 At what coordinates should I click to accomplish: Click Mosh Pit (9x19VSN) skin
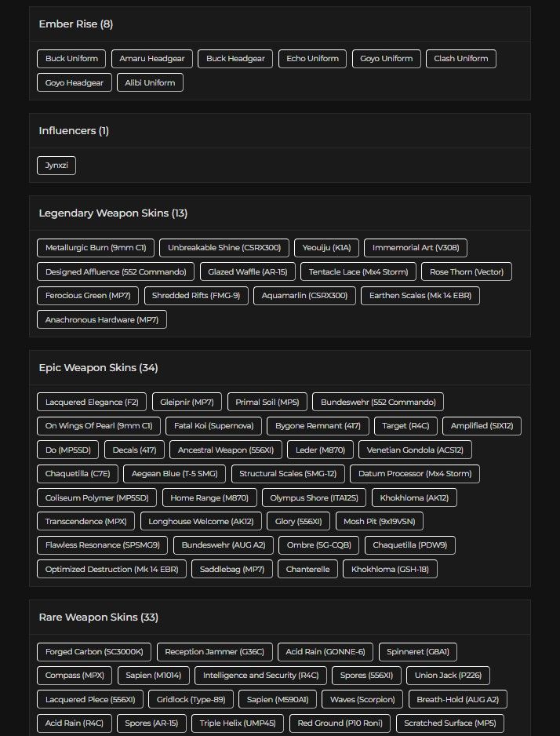pos(380,522)
